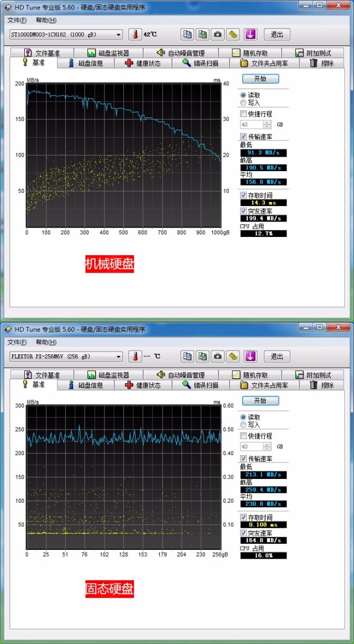Click 退出 button in PLEXTOR window
The image size is (354, 644).
point(277,356)
